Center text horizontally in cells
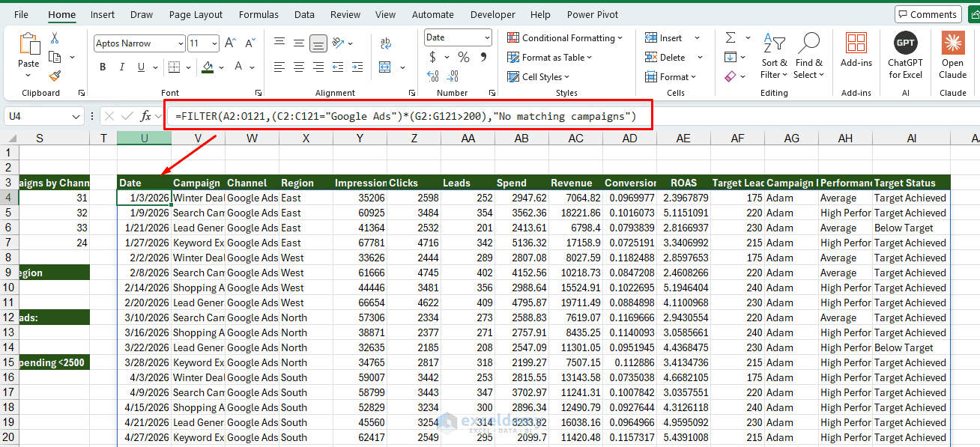 pos(299,67)
